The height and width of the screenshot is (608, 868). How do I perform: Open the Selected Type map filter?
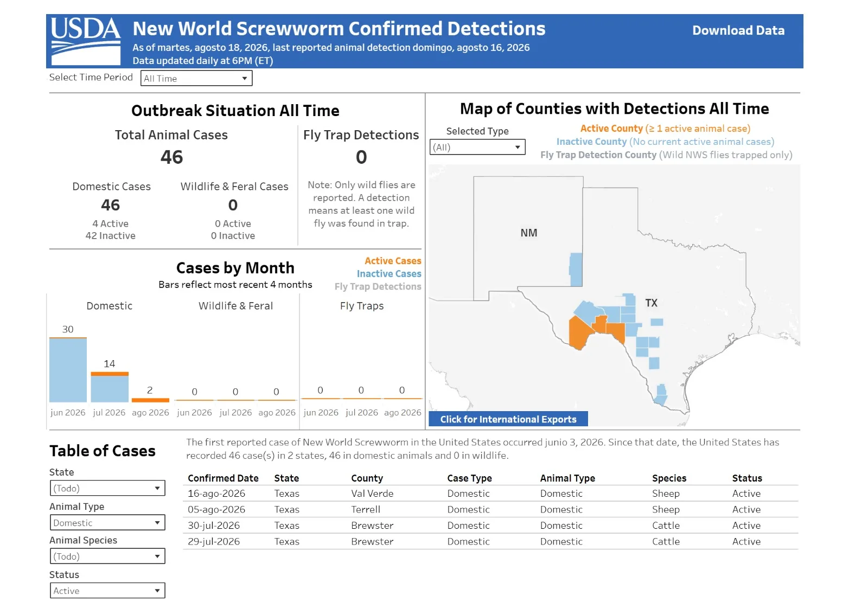477,147
